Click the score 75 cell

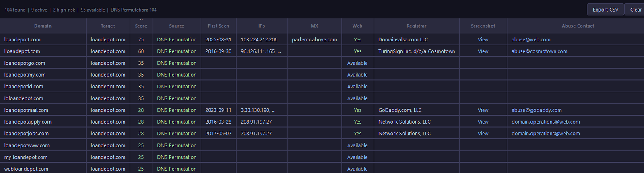(x=141, y=39)
